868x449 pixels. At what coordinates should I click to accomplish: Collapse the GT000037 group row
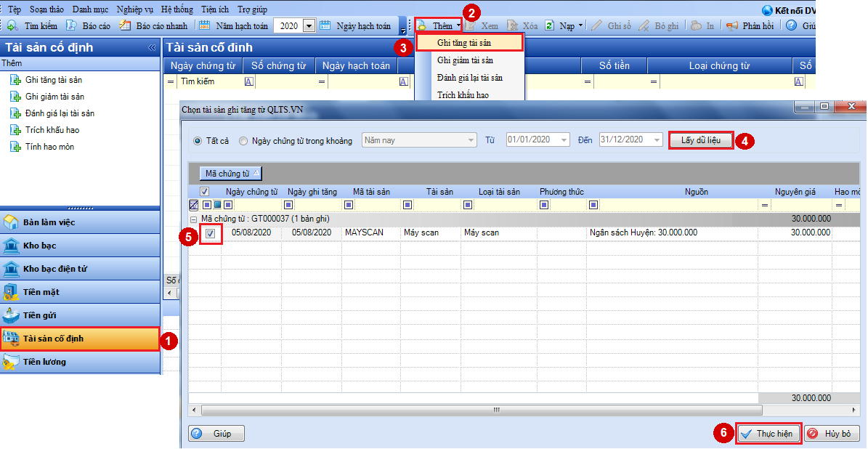point(193,219)
